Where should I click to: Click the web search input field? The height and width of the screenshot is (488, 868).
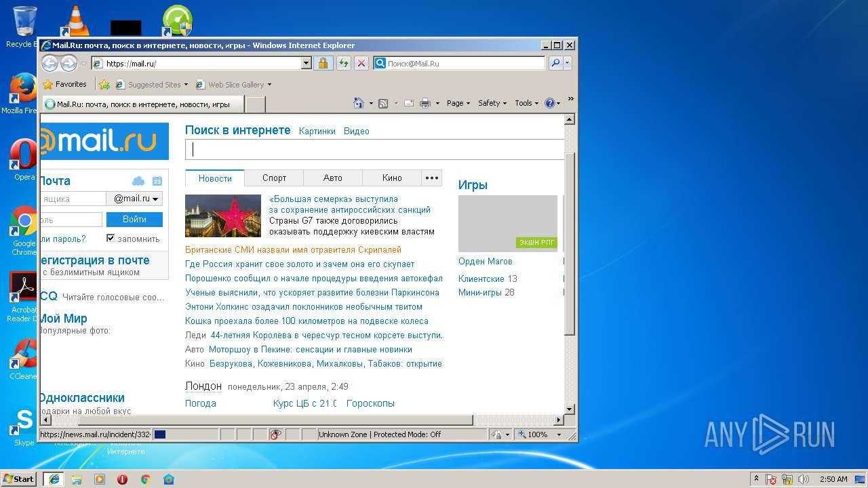(x=374, y=149)
